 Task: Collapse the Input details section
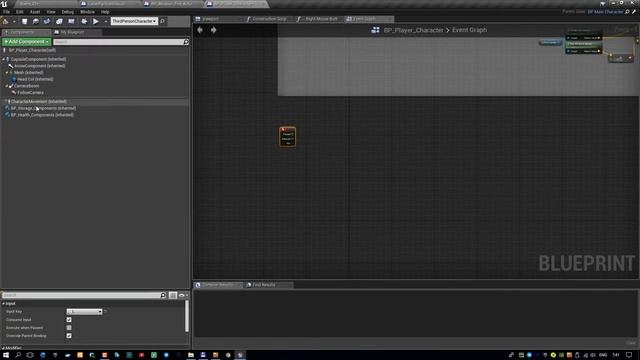click(4, 304)
